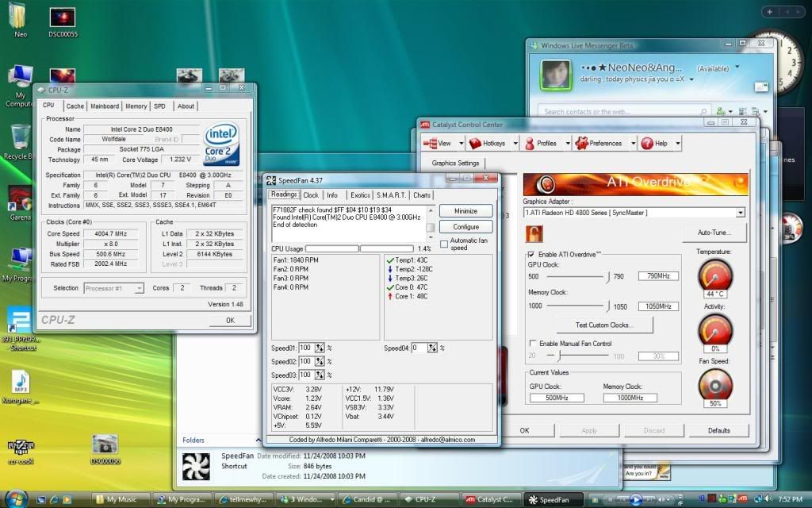Open the SPD tab in CPU-Z

point(160,106)
